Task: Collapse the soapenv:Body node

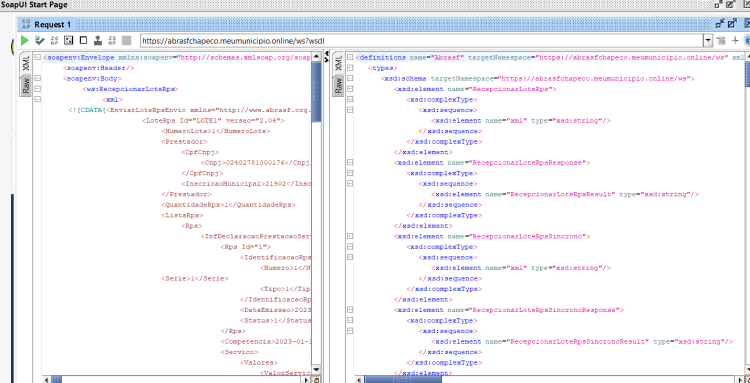Action: (x=37, y=78)
